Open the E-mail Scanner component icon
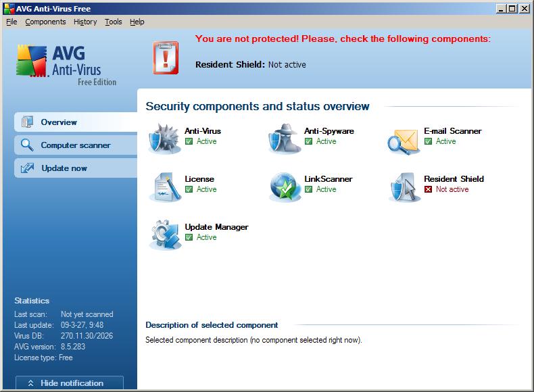The image size is (534, 392). (404, 141)
